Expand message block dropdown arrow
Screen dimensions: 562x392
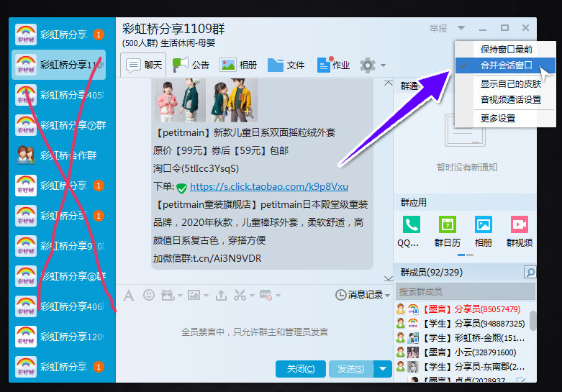pos(278,296)
